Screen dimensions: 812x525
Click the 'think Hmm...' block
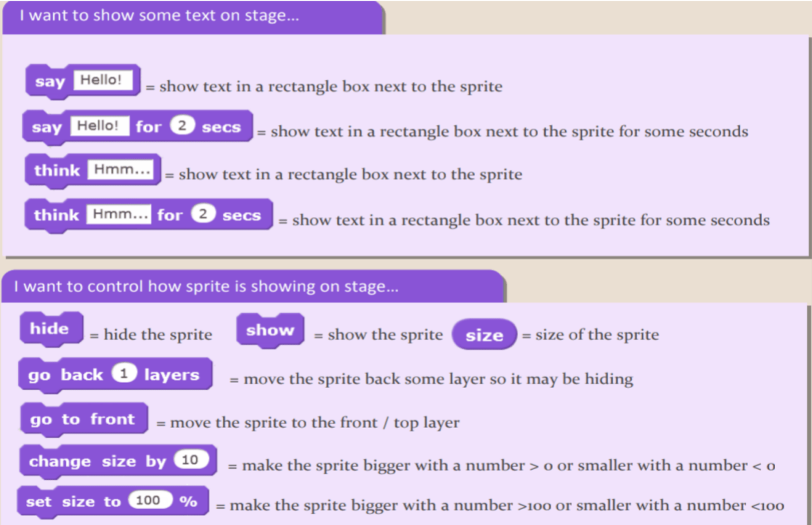57,171
